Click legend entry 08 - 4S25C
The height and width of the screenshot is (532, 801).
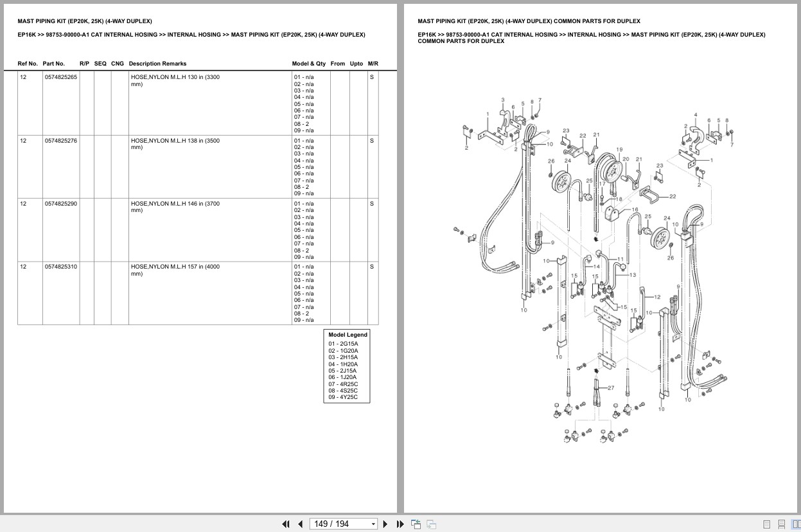pos(344,391)
